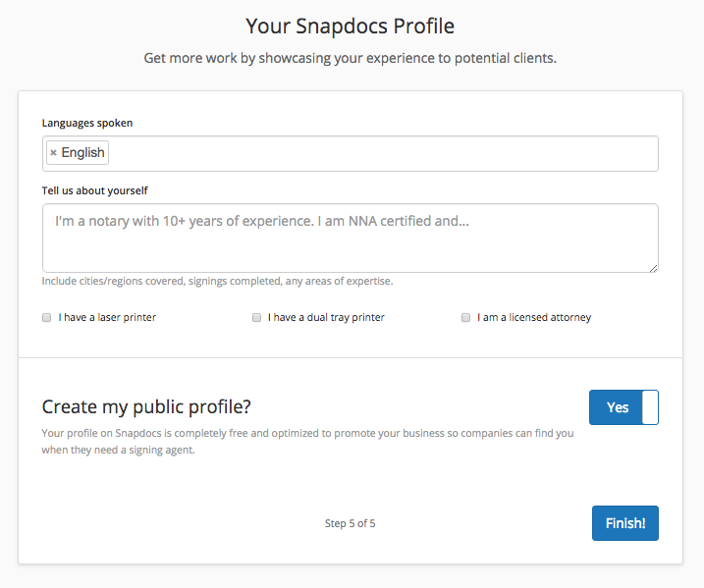Click the English language tag text
The height and width of the screenshot is (588, 704).
82,153
